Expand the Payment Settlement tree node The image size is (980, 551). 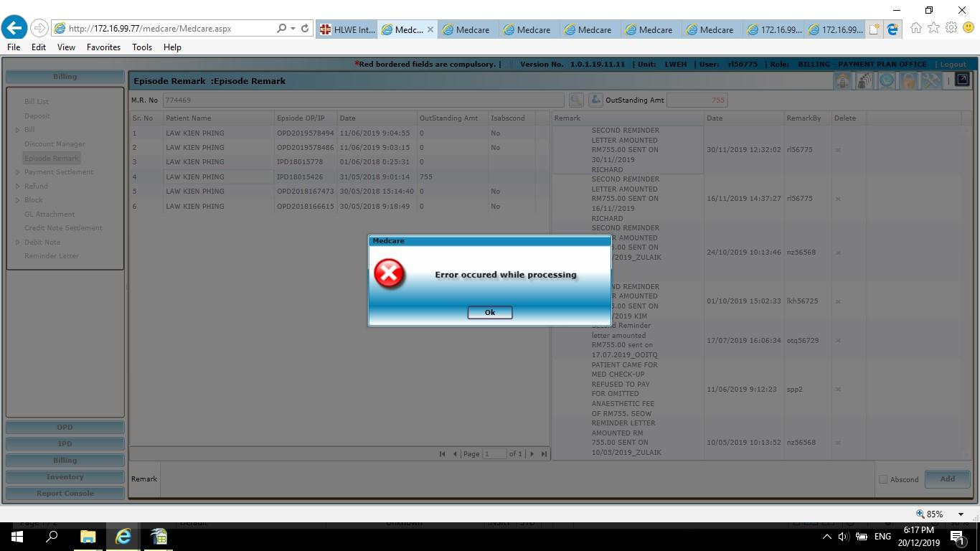click(18, 172)
